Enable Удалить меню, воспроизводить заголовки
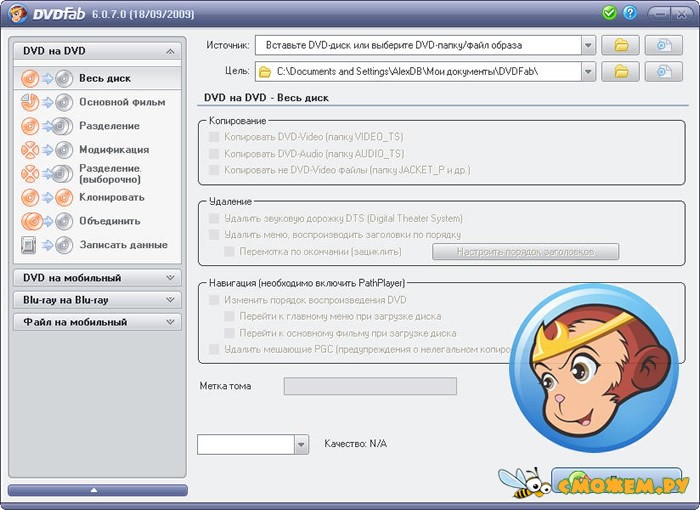 214,235
